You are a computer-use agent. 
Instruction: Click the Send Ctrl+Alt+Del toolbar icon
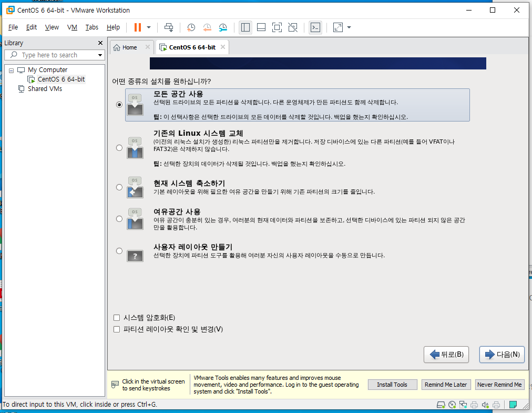pyautogui.click(x=169, y=27)
